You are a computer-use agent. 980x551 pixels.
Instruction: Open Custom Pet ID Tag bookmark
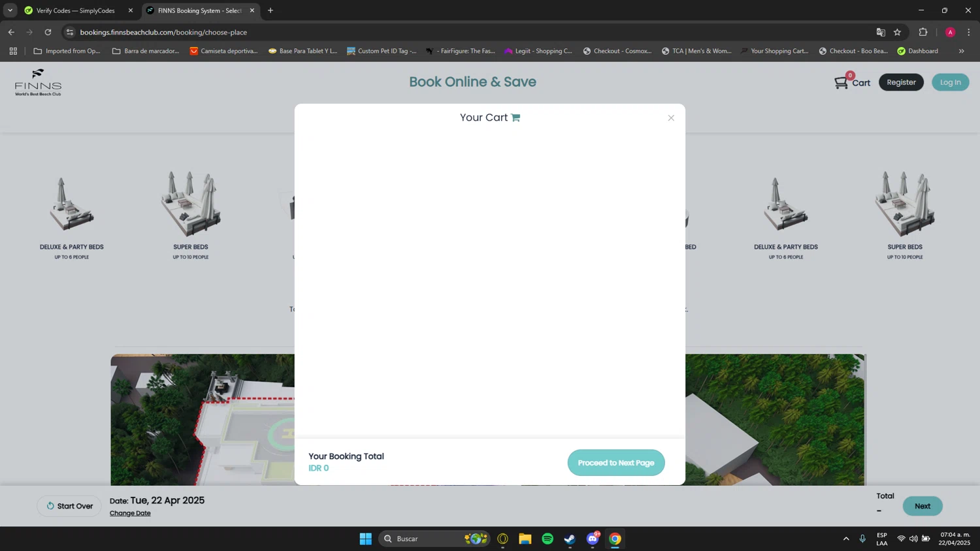pyautogui.click(x=382, y=51)
